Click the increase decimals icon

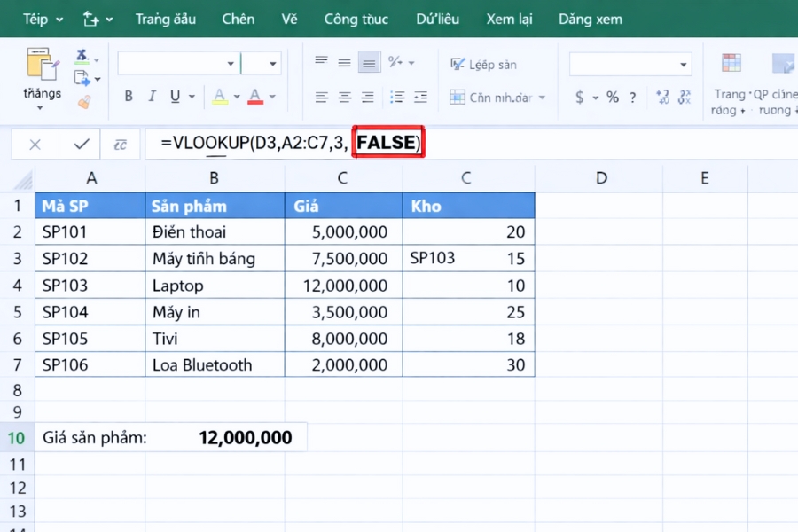[663, 98]
